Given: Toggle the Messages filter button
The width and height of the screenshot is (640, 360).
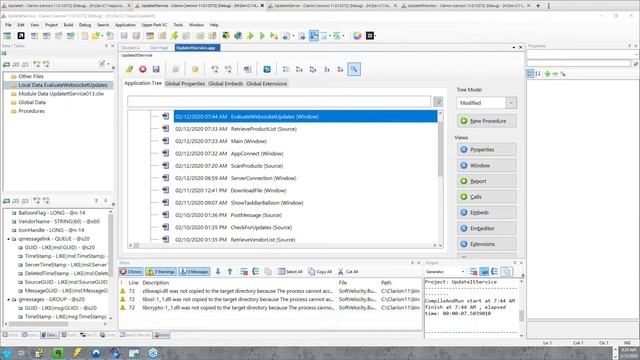Looking at the screenshot, I should [x=194, y=272].
